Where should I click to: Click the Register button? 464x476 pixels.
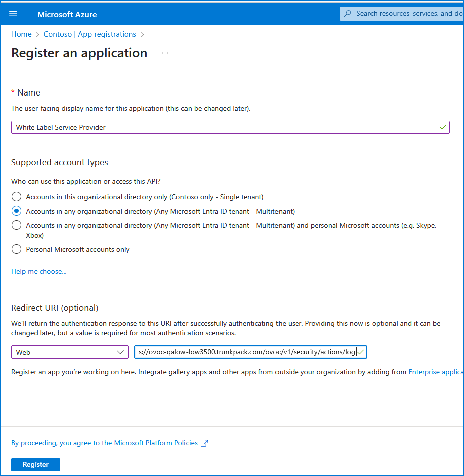pyautogui.click(x=36, y=465)
